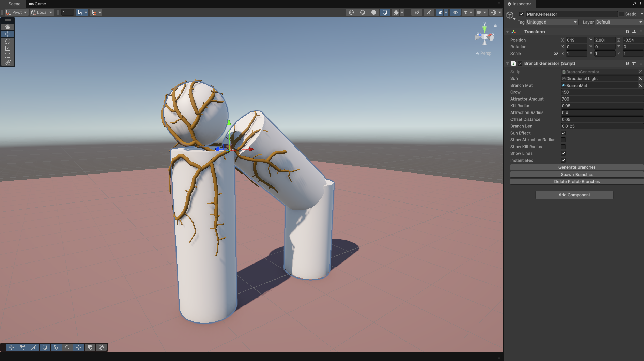The height and width of the screenshot is (361, 644).
Task: Disable the Sun Effect checkbox
Action: click(x=563, y=133)
